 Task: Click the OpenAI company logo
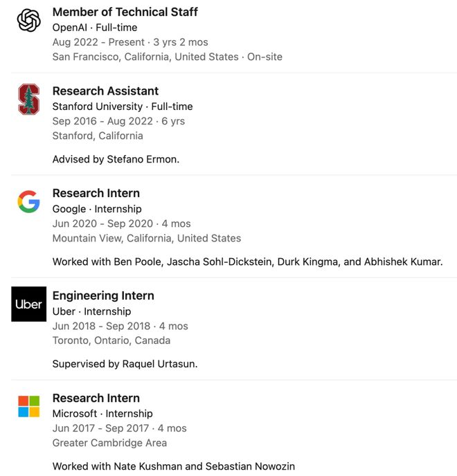coord(29,20)
